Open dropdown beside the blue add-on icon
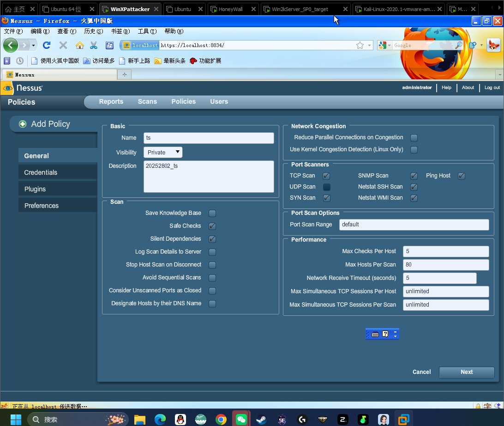Image resolution: width=504 pixels, height=426 pixels. pos(481,45)
